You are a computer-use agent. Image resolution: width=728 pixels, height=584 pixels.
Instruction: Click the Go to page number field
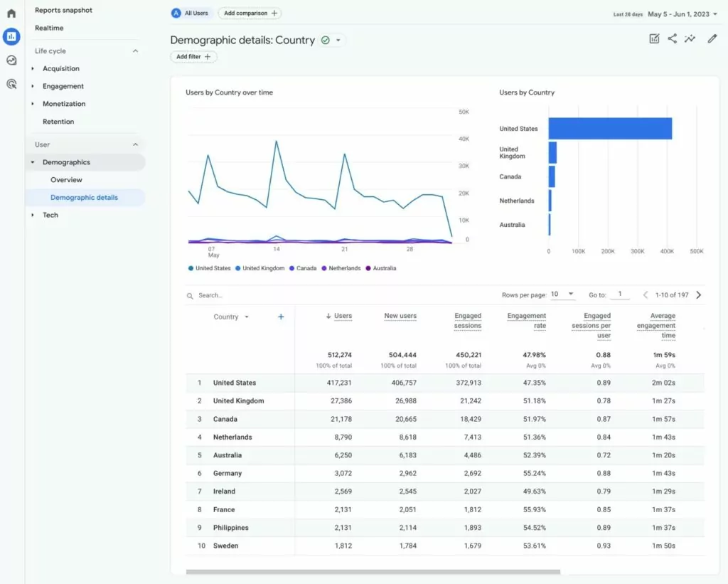pos(619,294)
